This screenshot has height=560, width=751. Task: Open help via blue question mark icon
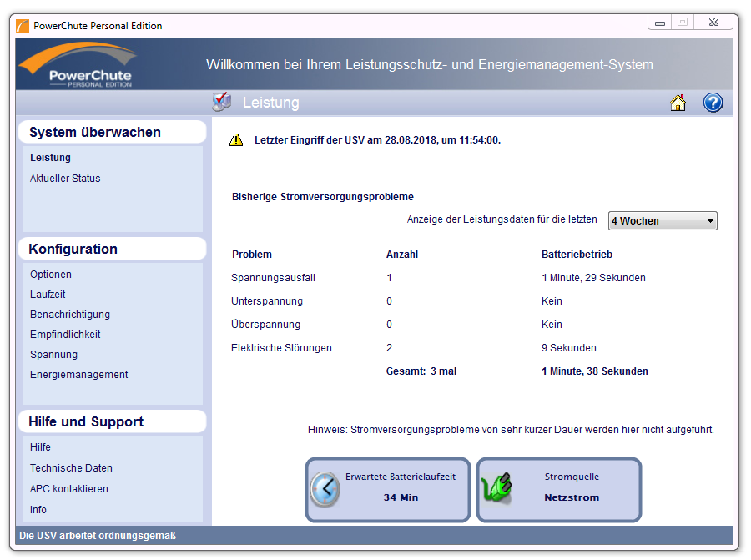713,103
